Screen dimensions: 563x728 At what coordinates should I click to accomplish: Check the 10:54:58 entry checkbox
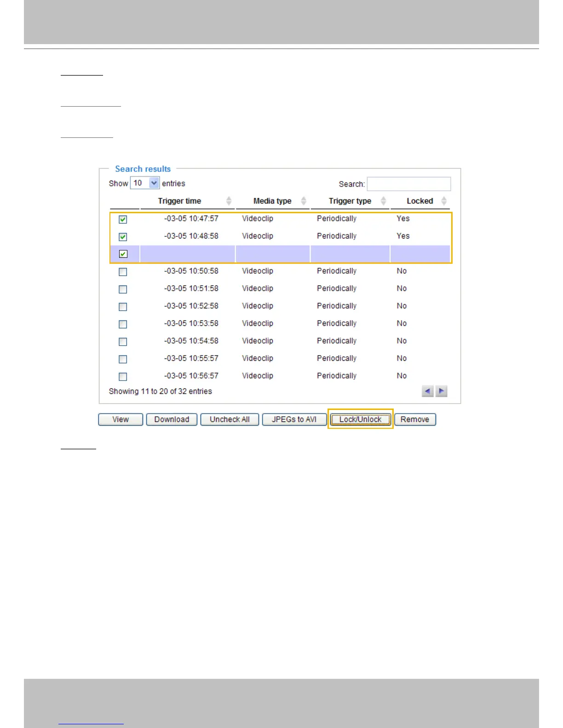123,341
